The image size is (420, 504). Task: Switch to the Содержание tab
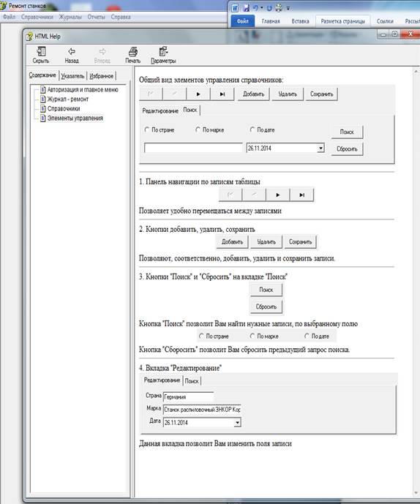[x=42, y=75]
